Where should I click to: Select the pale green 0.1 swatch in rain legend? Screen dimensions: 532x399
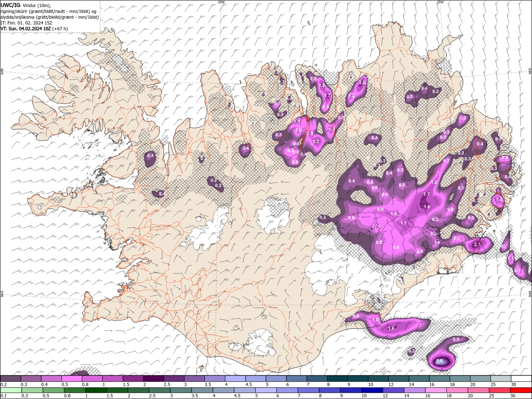(x=11, y=390)
